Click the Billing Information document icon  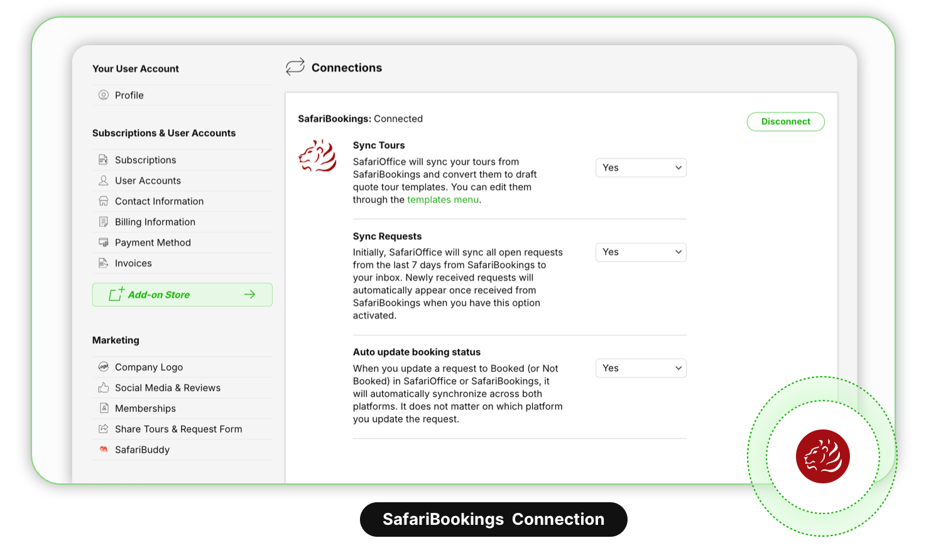[104, 222]
